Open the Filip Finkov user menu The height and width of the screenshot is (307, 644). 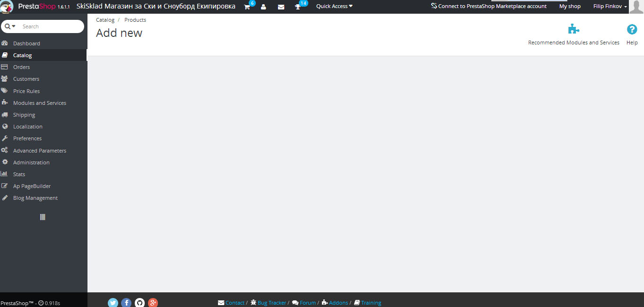point(610,6)
